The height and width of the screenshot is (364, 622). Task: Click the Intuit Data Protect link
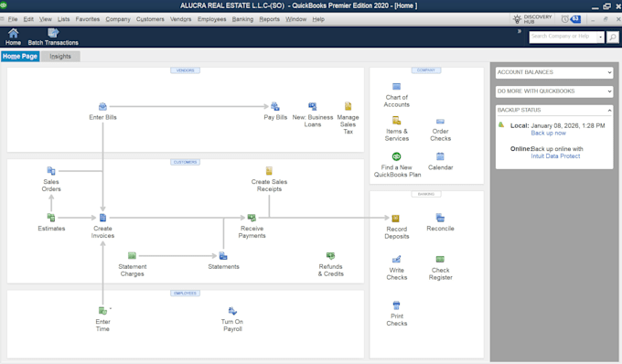555,156
